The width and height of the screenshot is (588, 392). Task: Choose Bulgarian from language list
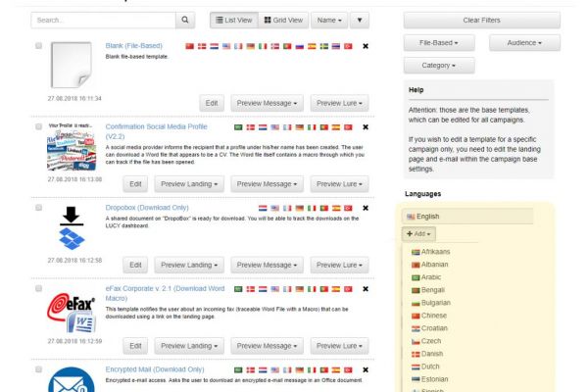pos(431,303)
